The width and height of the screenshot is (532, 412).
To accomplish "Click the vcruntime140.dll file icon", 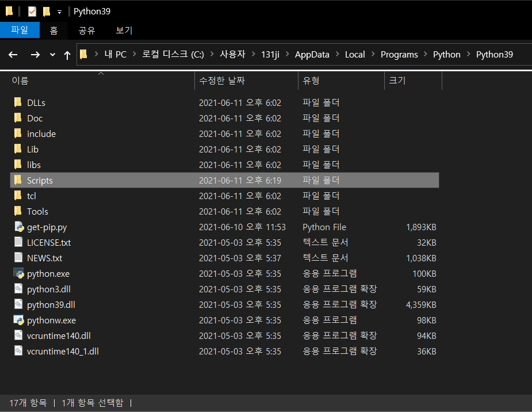I will pyautogui.click(x=18, y=335).
